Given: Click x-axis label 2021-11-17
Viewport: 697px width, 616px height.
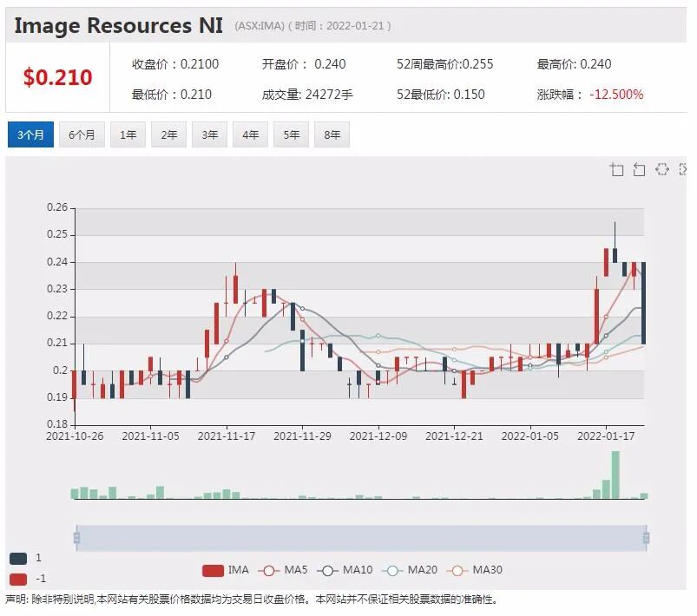Looking at the screenshot, I should pos(227,436).
